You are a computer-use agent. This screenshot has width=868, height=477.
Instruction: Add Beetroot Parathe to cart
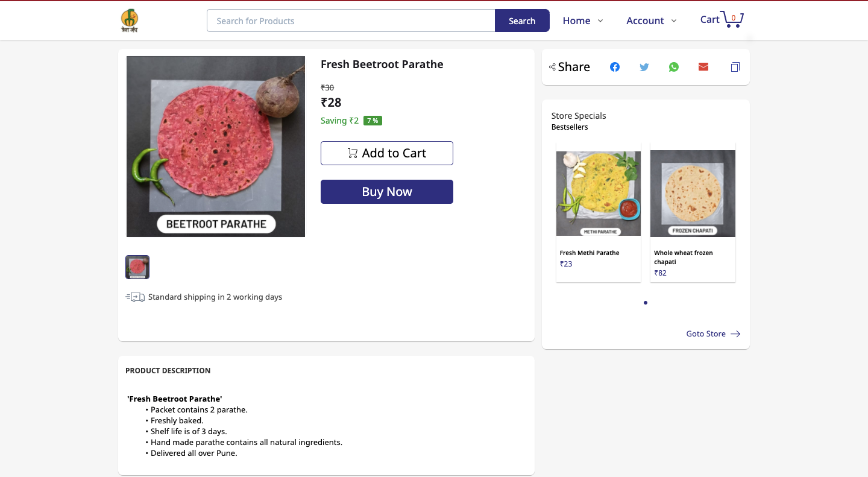click(x=386, y=153)
